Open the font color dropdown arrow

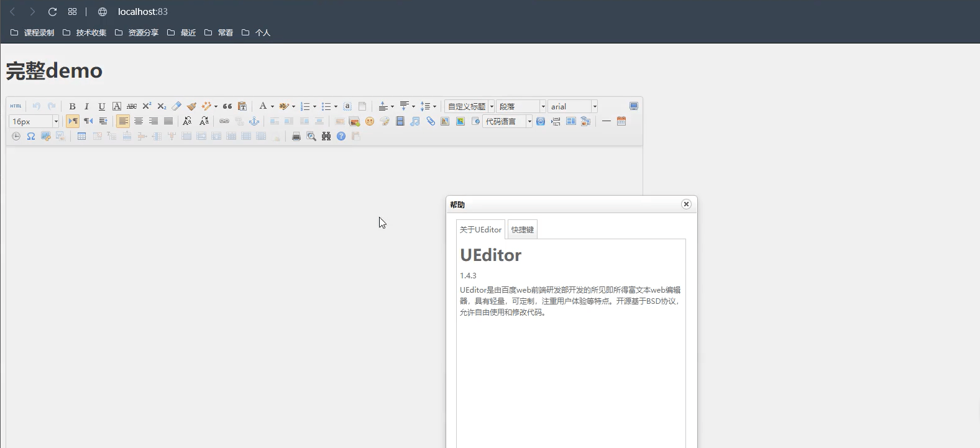click(x=272, y=107)
